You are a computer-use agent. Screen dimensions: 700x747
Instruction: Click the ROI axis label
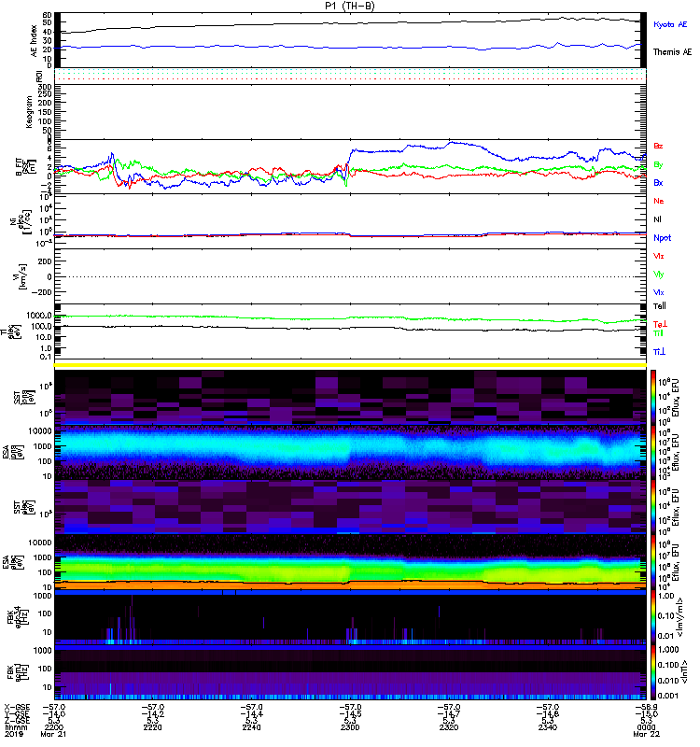click(39, 77)
